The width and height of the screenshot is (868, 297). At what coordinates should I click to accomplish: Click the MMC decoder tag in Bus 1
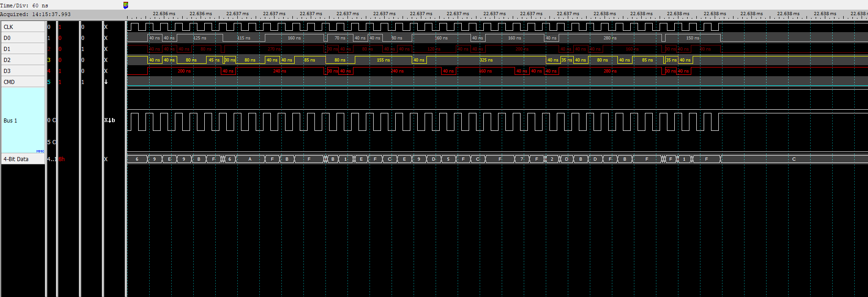pyautogui.click(x=40, y=151)
